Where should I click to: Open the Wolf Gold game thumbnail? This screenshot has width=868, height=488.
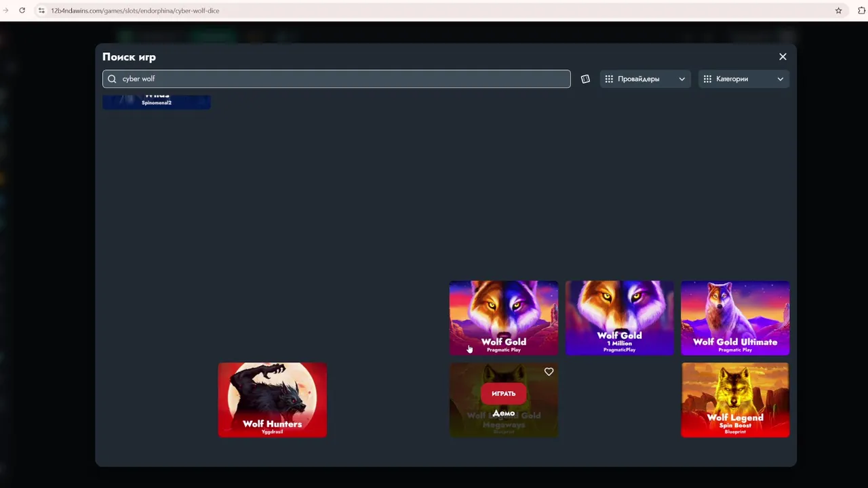(504, 318)
